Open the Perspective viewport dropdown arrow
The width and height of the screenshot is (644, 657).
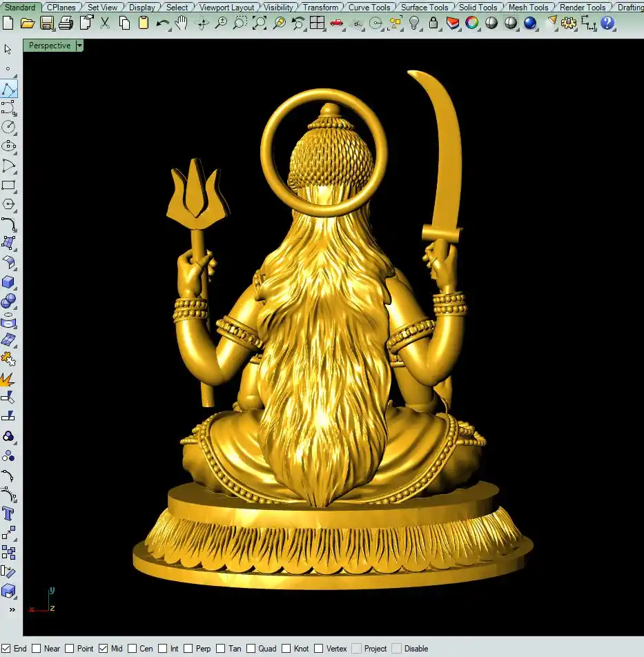click(x=79, y=46)
